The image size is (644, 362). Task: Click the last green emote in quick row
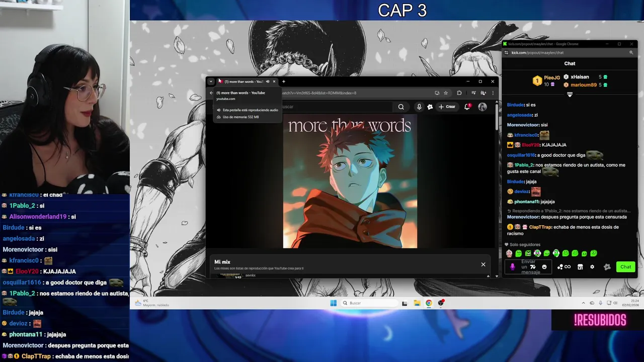click(x=594, y=253)
